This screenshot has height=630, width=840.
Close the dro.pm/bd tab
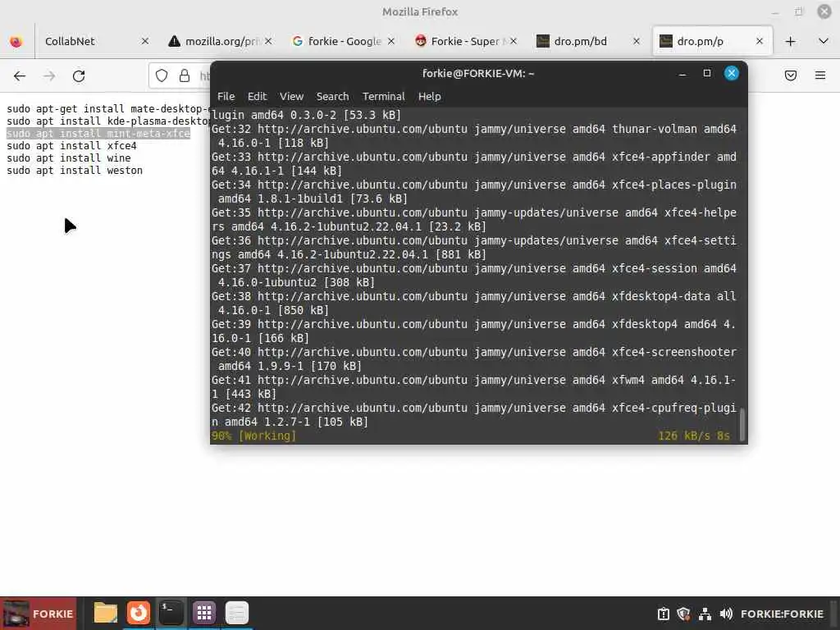point(637,41)
